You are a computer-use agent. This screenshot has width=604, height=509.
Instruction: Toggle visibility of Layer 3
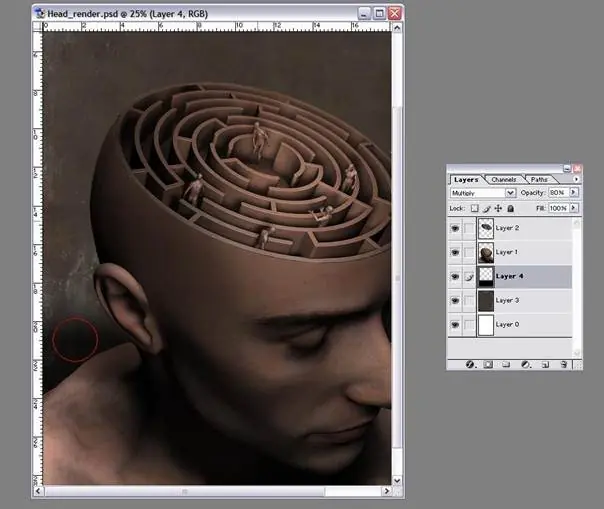456,301
